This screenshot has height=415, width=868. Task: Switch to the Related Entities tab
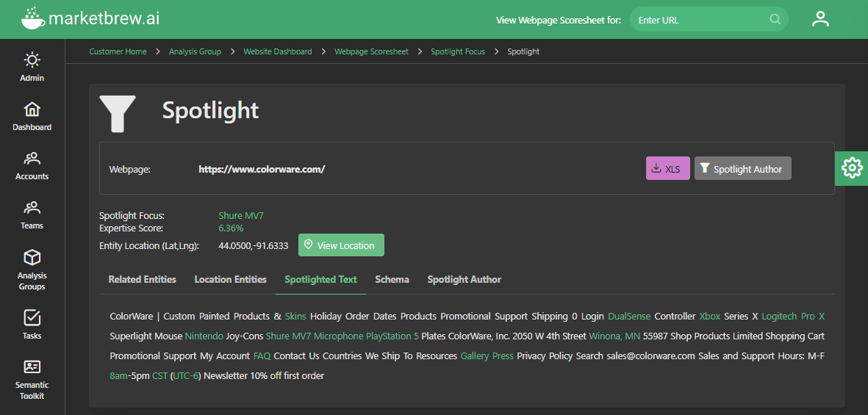coord(142,280)
